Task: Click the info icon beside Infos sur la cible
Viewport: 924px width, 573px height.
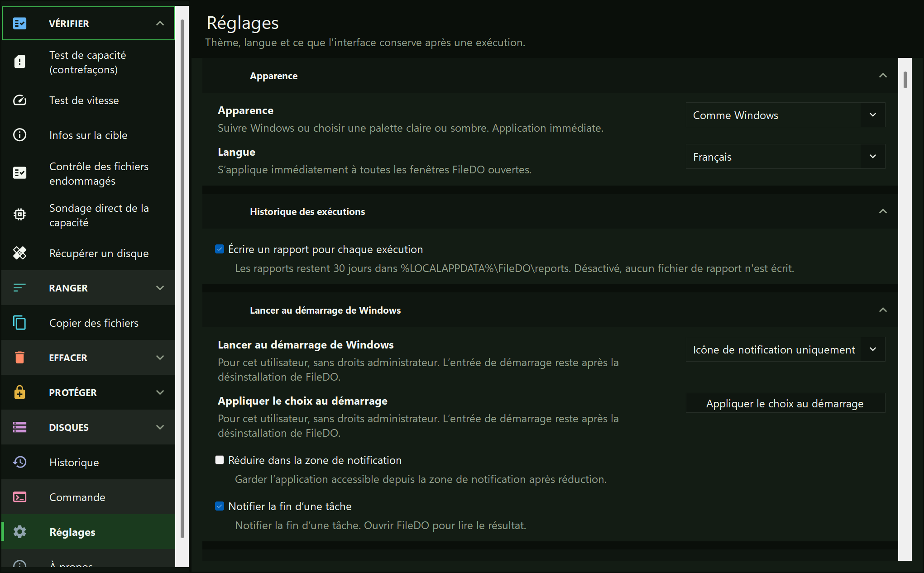Action: point(20,135)
